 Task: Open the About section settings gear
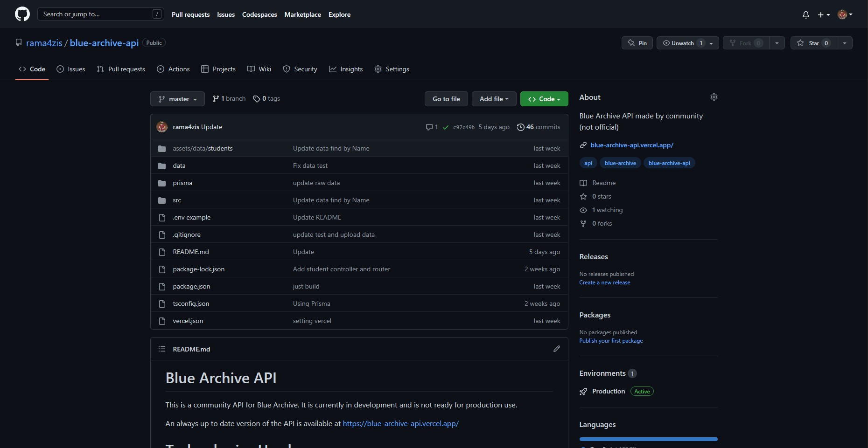tap(714, 97)
